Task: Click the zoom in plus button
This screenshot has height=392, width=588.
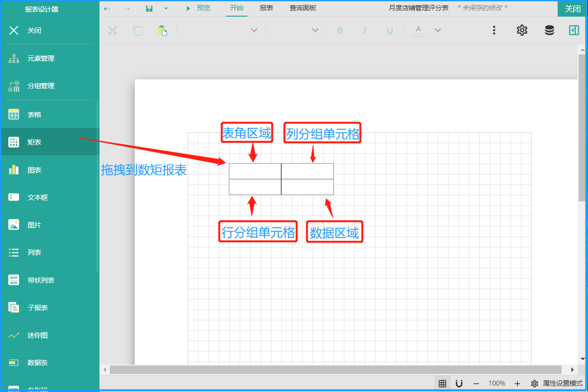Action: 517,383
